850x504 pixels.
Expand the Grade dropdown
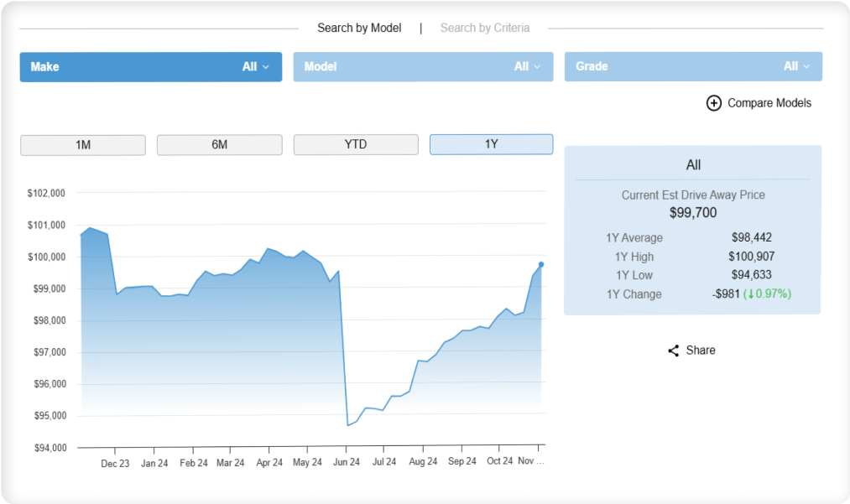click(693, 66)
